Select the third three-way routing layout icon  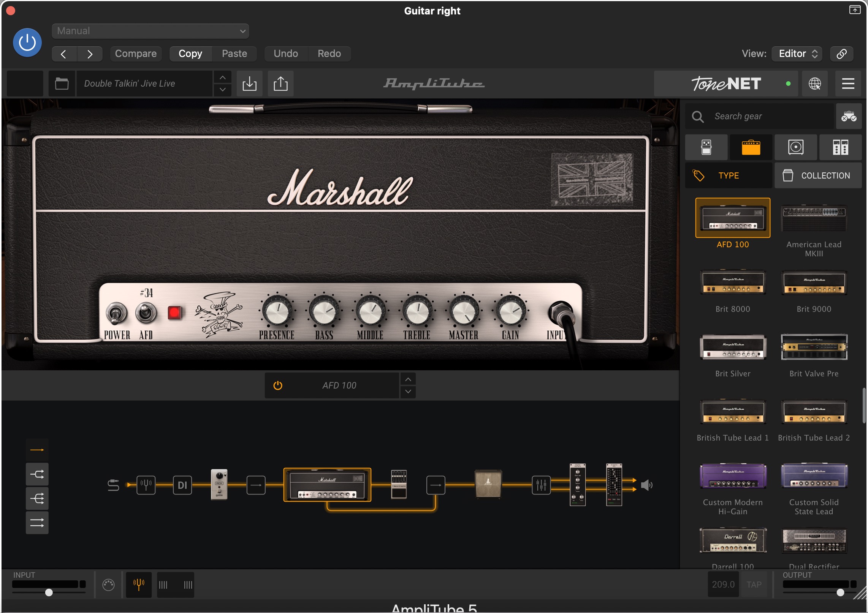click(x=37, y=499)
